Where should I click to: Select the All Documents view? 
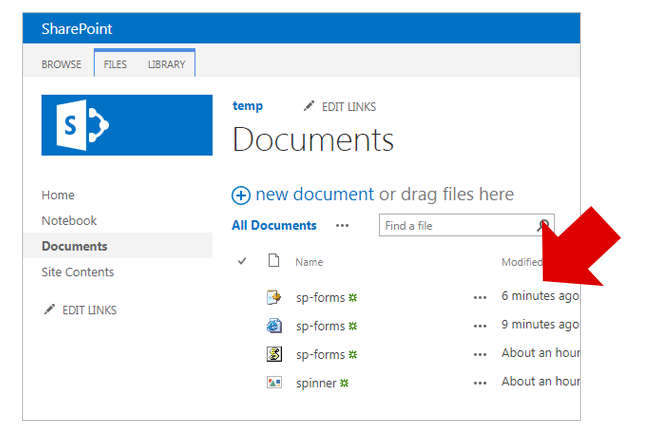click(274, 225)
